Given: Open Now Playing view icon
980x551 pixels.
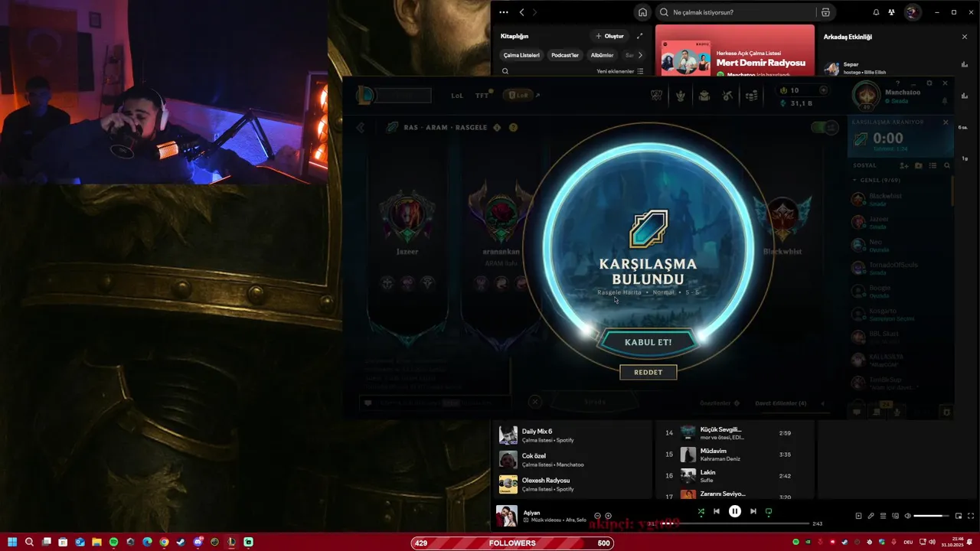Looking at the screenshot, I should tap(858, 516).
